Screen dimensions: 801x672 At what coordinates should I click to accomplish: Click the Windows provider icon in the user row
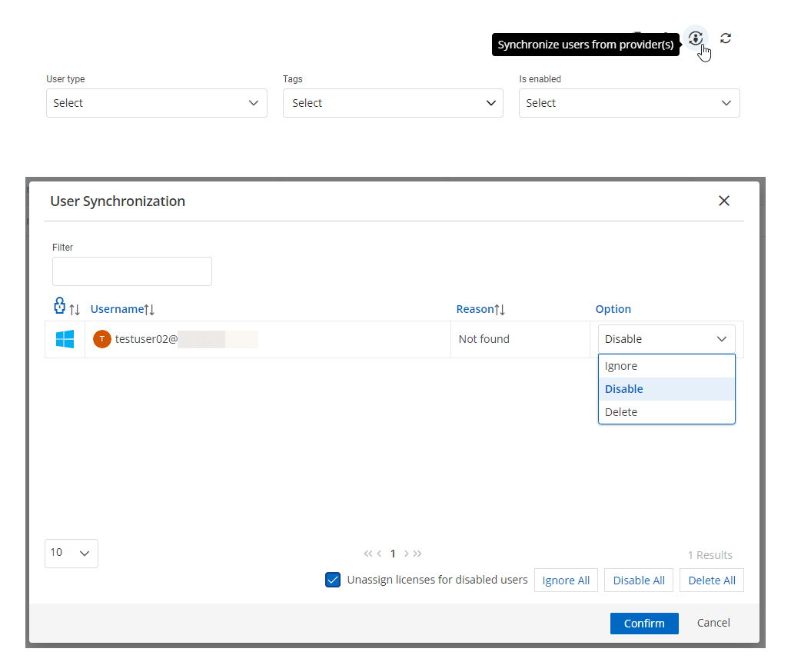65,339
